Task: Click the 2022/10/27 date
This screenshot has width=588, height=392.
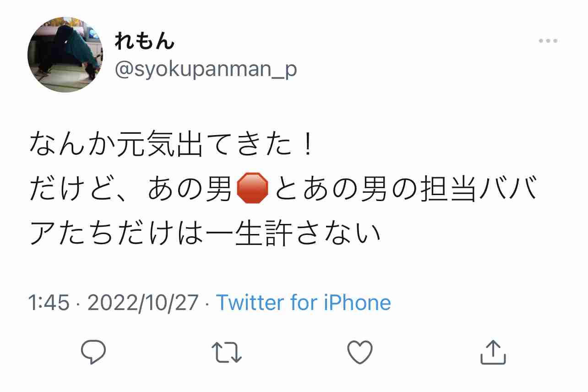Action: [143, 303]
